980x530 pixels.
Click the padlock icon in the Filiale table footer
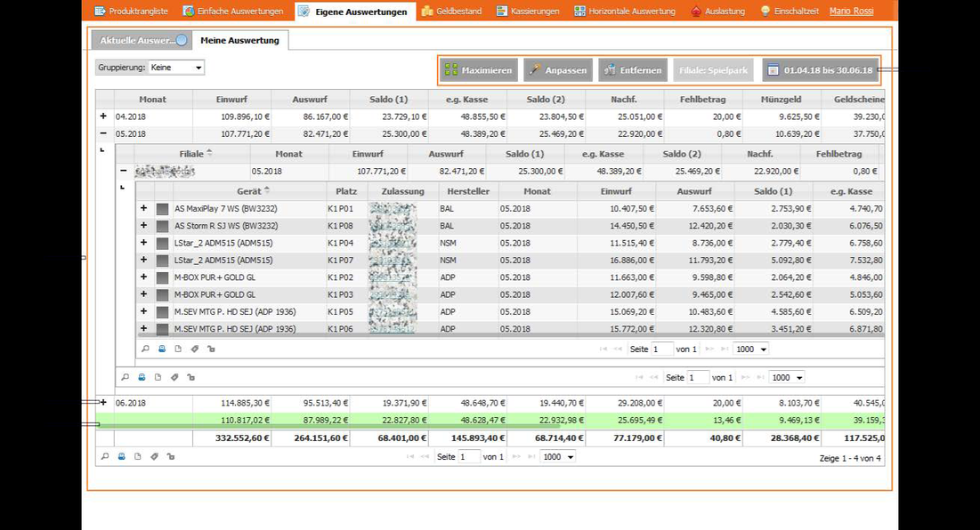pyautogui.click(x=190, y=377)
